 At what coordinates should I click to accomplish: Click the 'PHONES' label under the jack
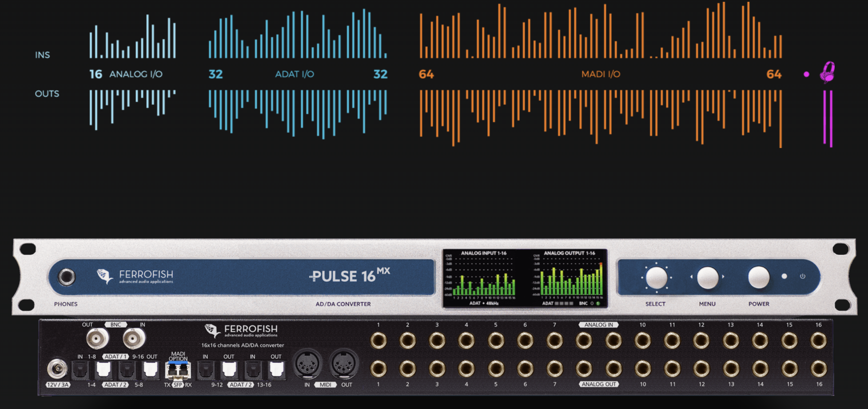(x=66, y=304)
